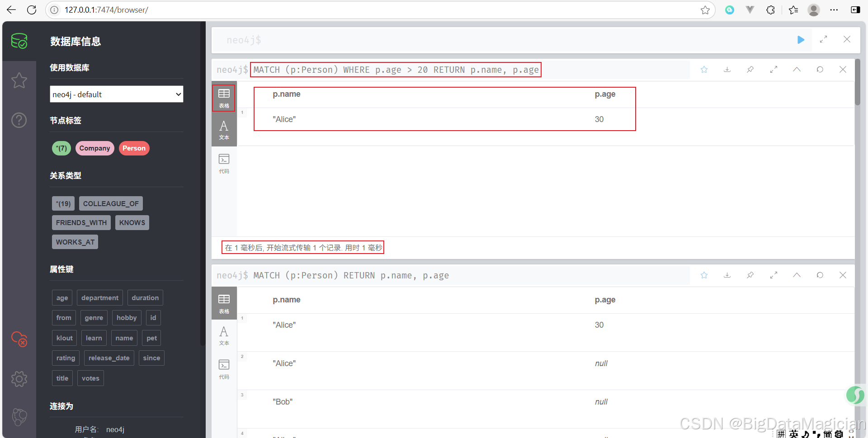The width and height of the screenshot is (868, 438).
Task: Click the release_date property key
Action: (109, 358)
